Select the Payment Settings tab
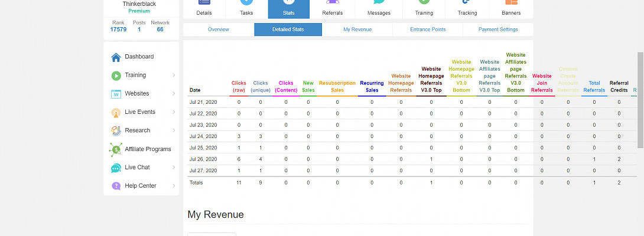The image size is (644, 236). pos(497,29)
